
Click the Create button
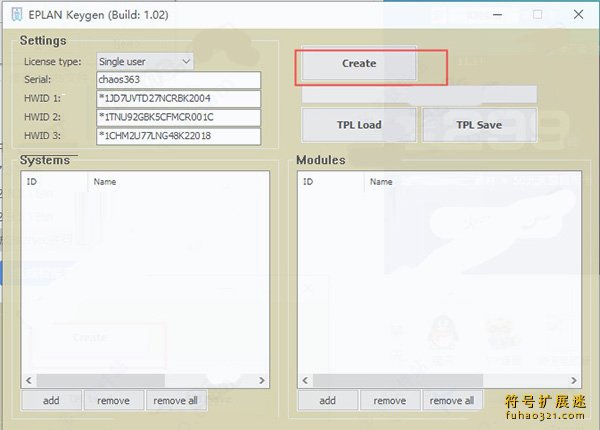tap(359, 63)
